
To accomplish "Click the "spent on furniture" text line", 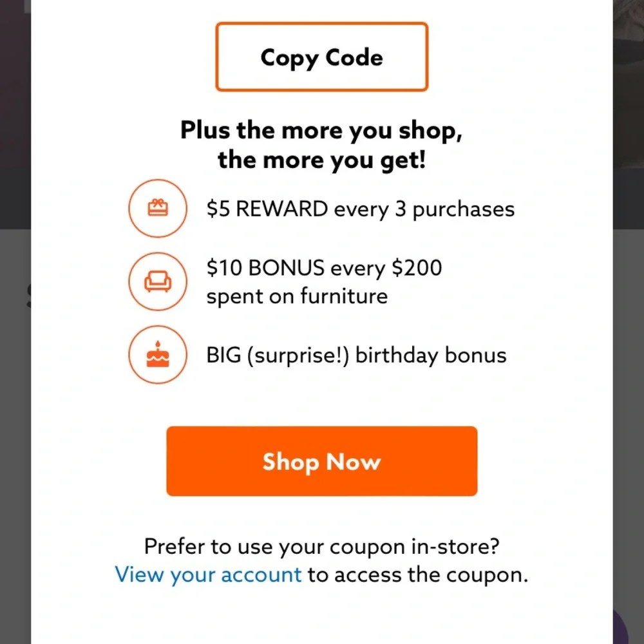I will tap(297, 296).
